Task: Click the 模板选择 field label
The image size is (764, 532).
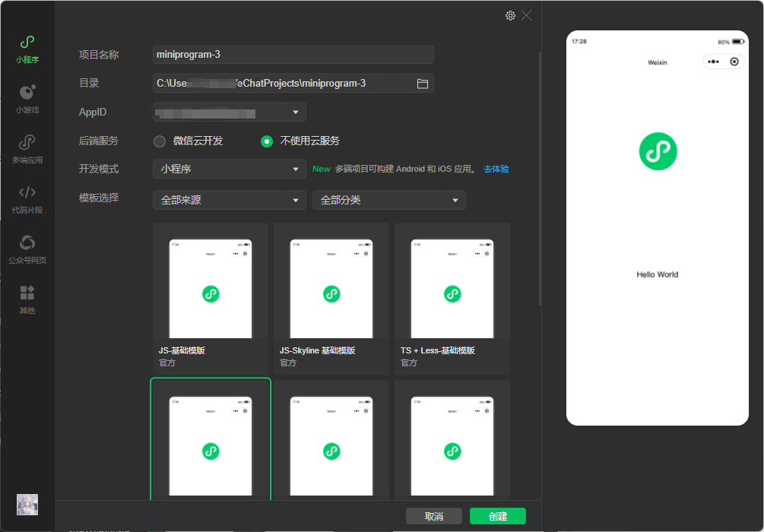Action: click(x=99, y=198)
